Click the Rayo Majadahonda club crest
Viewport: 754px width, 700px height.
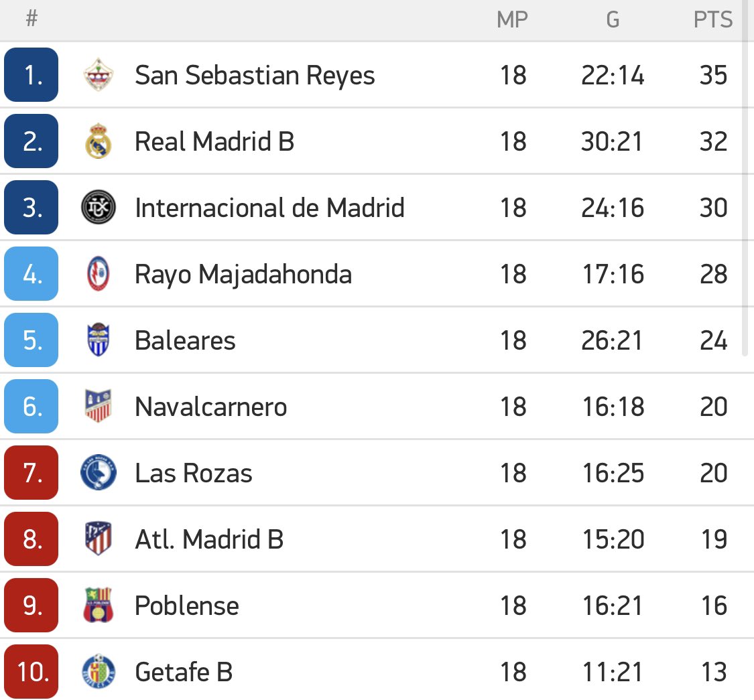point(98,274)
